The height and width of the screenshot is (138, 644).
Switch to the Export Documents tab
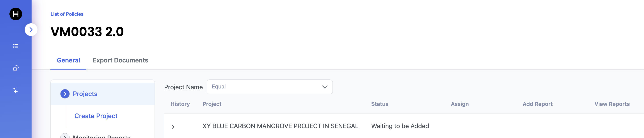coord(120,60)
